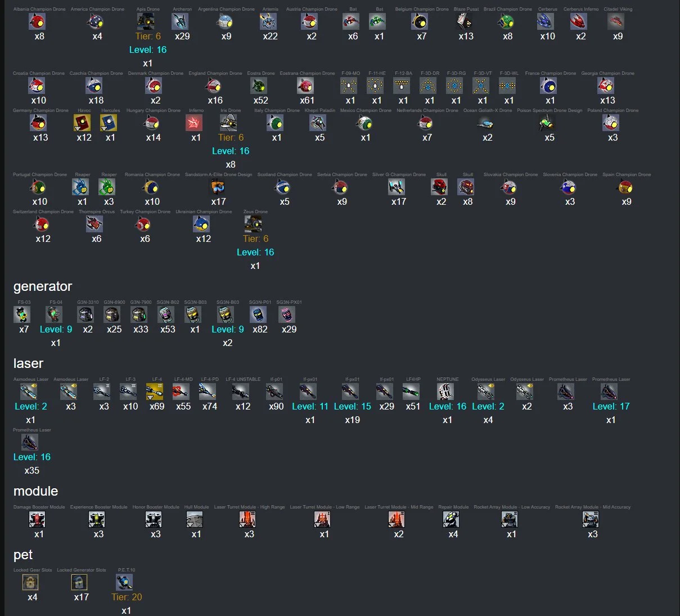Click the 'Level: 17' Prometheus Laser text
The width and height of the screenshot is (680, 616).
click(611, 407)
